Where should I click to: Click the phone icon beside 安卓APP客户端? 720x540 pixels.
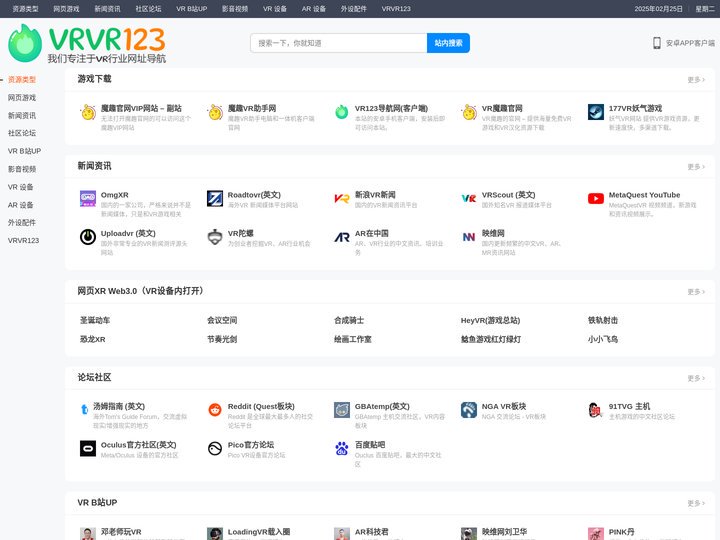click(657, 43)
